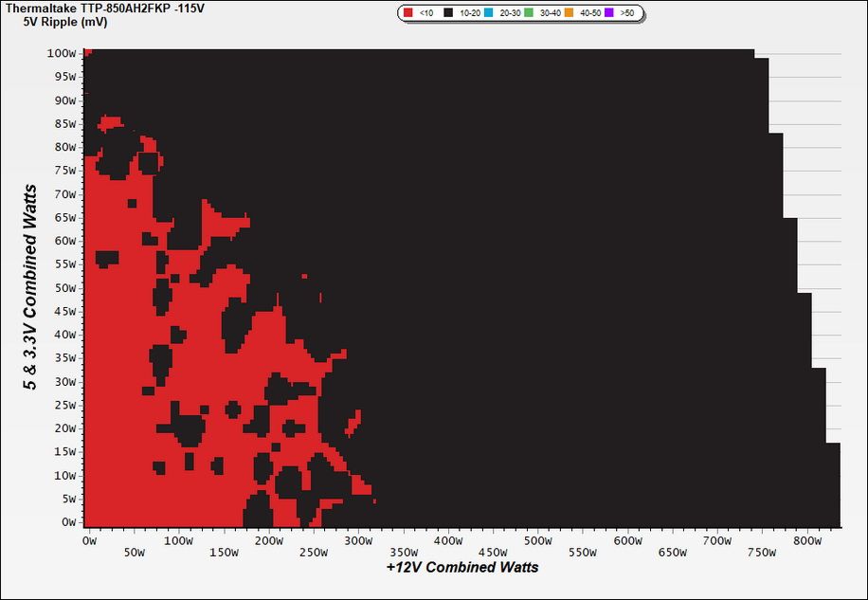Image resolution: width=868 pixels, height=600 pixels.
Task: Click the '700W' tick on the horizontal axis
Action: pyautogui.click(x=717, y=541)
